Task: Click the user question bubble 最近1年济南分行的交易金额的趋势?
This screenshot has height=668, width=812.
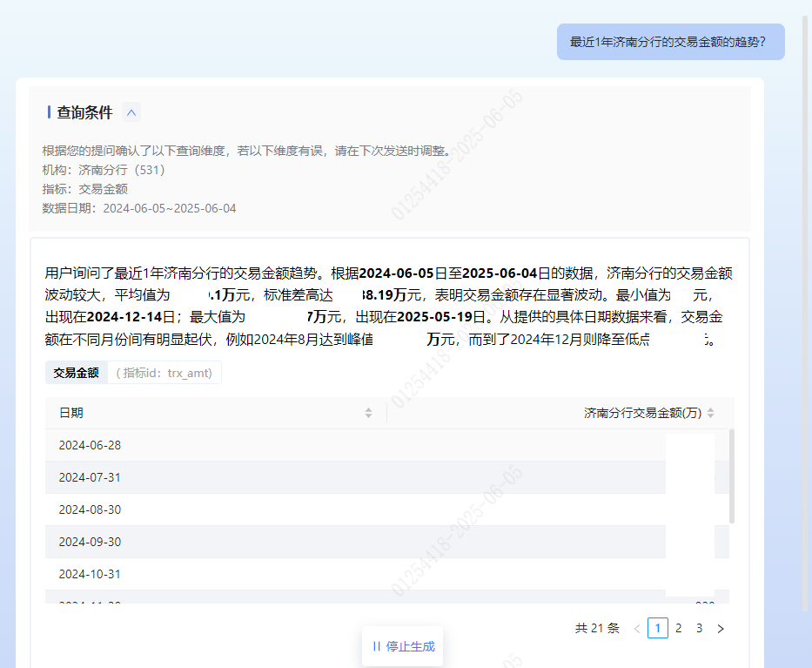Action: pos(671,42)
